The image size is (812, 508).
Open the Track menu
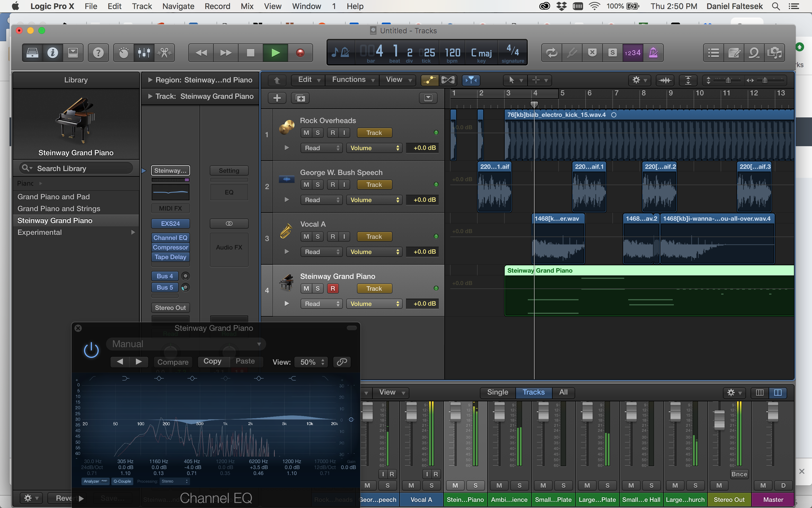[142, 6]
